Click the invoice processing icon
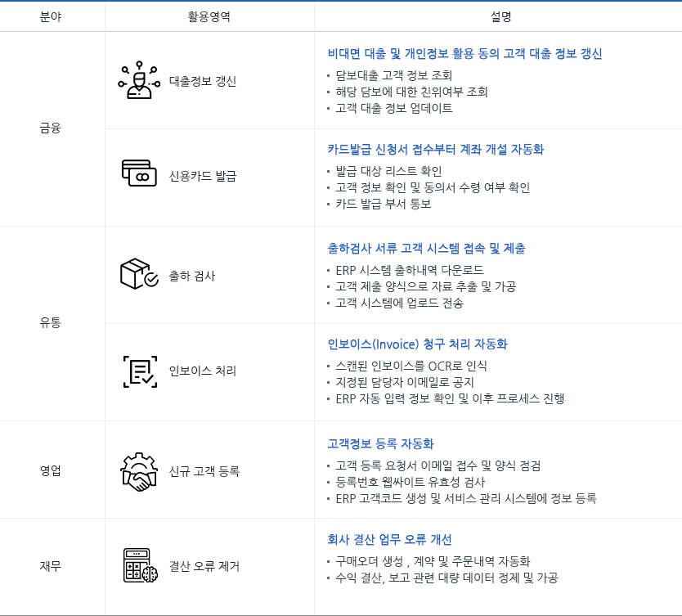This screenshot has height=616, width=682. [x=139, y=371]
